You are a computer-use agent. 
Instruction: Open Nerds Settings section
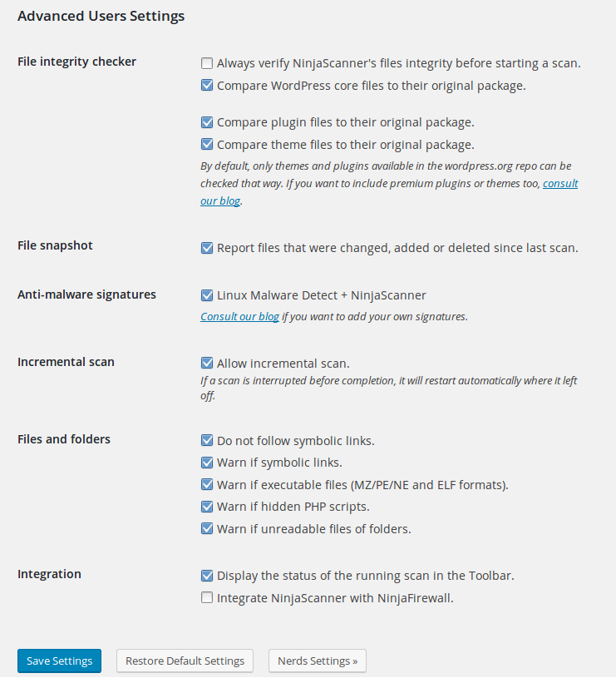[x=317, y=661]
